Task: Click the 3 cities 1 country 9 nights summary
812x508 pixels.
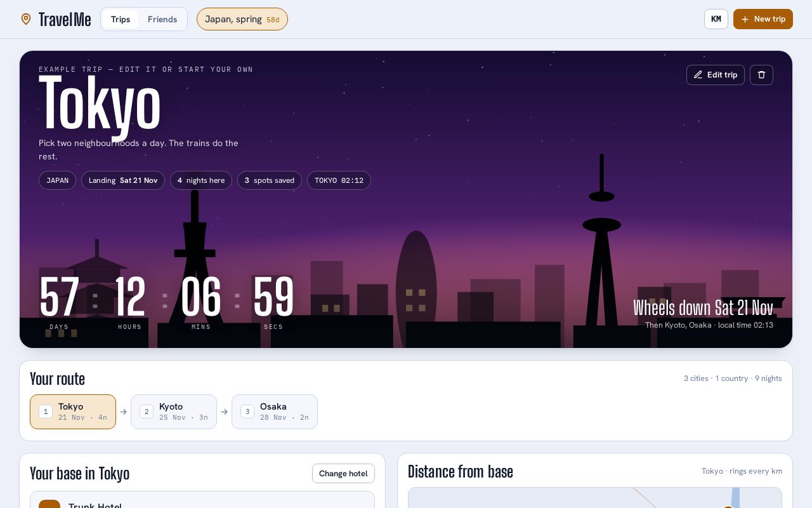Action: click(733, 378)
